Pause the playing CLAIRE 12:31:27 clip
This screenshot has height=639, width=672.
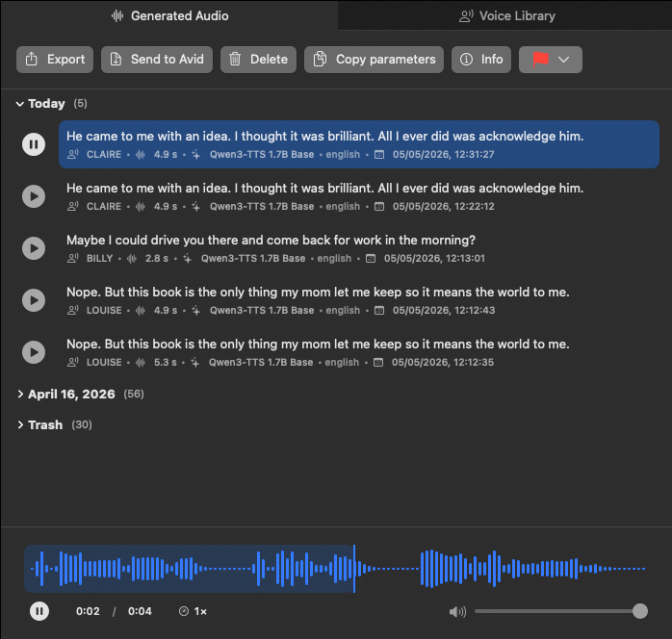tap(34, 144)
